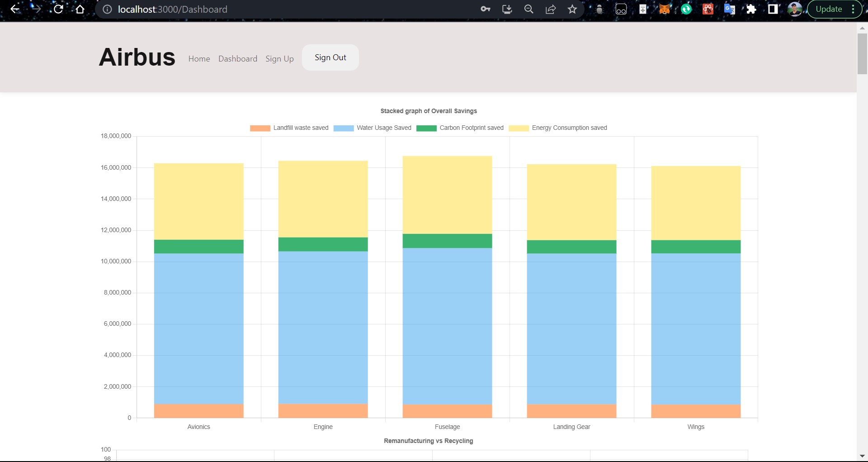Click the address bar showing localhost:3000/Dashboard

pyautogui.click(x=289, y=9)
